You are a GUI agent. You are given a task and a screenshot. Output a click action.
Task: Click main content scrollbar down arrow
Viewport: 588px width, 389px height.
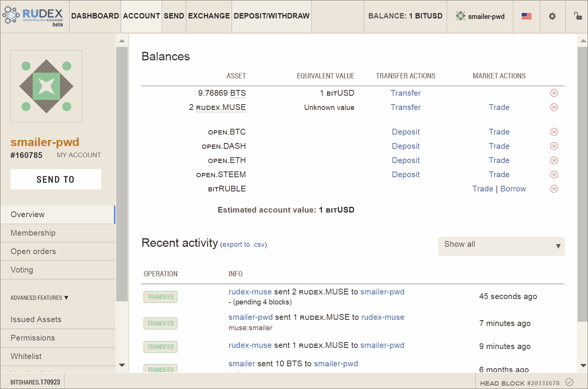pos(583,365)
